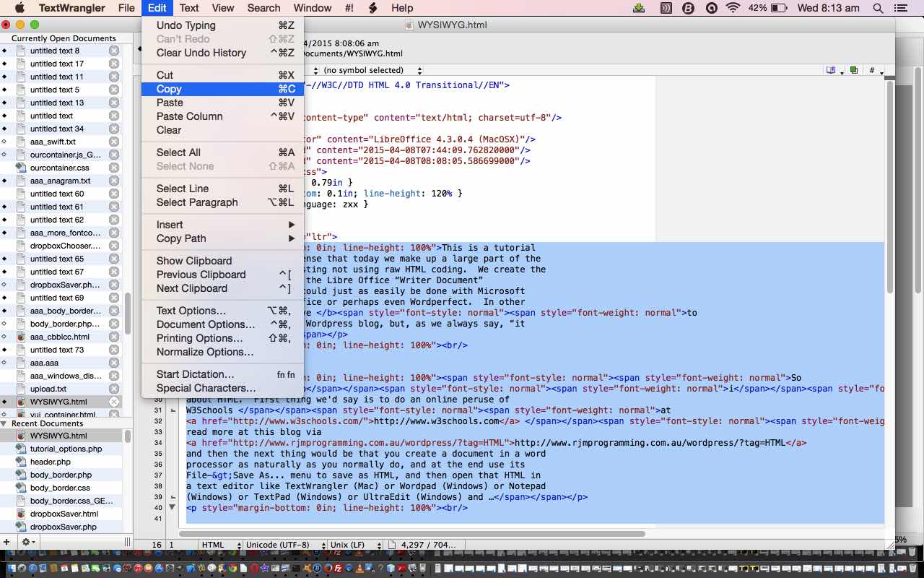Close untitled text 17 with its x icon
The width and height of the screenshot is (924, 578).
click(x=114, y=64)
